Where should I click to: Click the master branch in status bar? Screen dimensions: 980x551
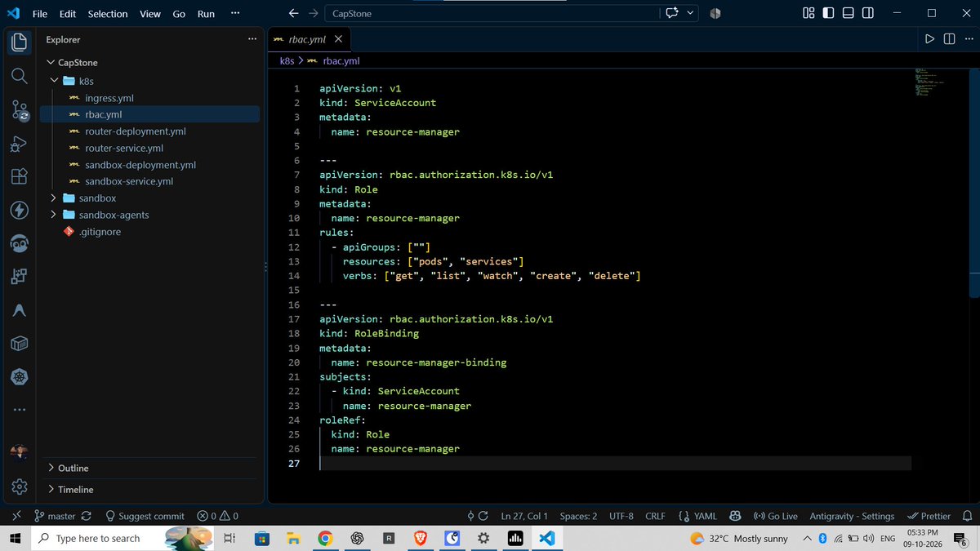pos(56,516)
